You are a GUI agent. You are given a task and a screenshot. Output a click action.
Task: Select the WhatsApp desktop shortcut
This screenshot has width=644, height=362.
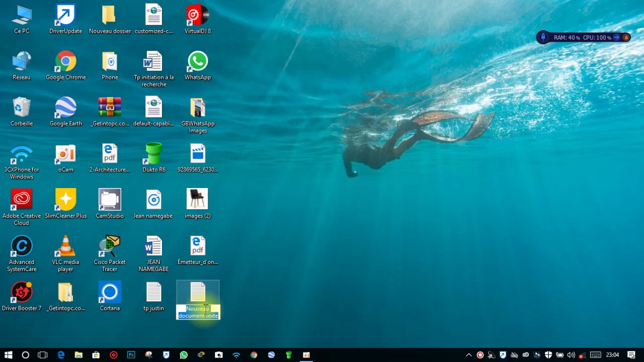point(198,66)
